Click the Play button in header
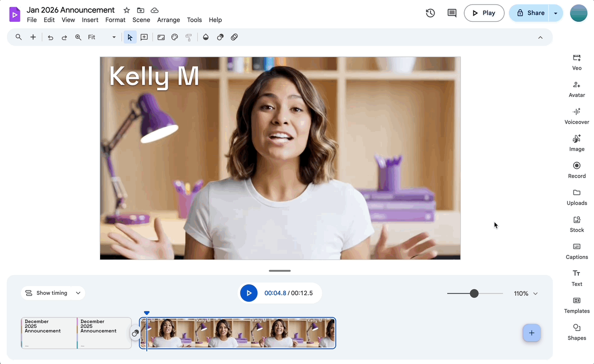The image size is (594, 364). click(484, 13)
